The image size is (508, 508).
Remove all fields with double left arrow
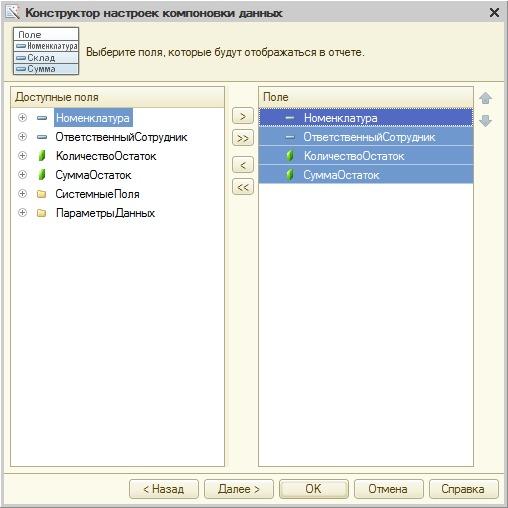click(243, 187)
